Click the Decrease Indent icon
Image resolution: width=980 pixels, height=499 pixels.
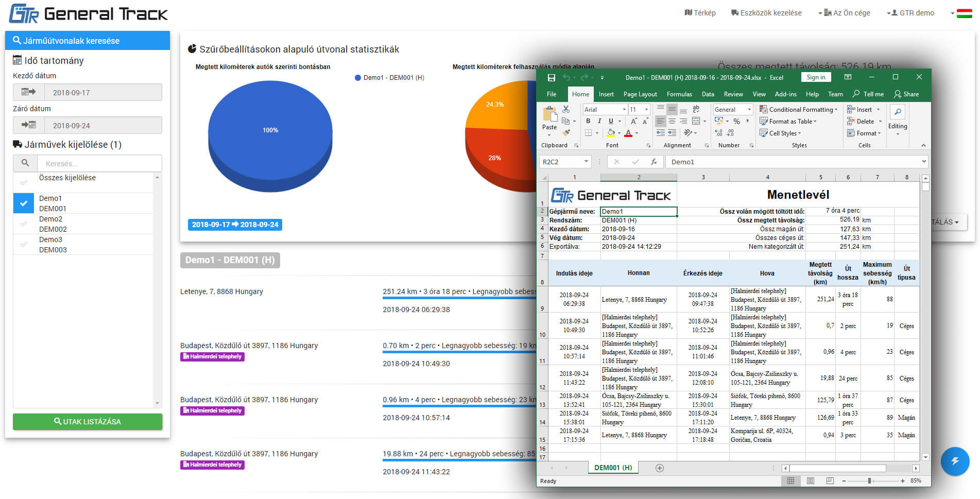[x=661, y=133]
